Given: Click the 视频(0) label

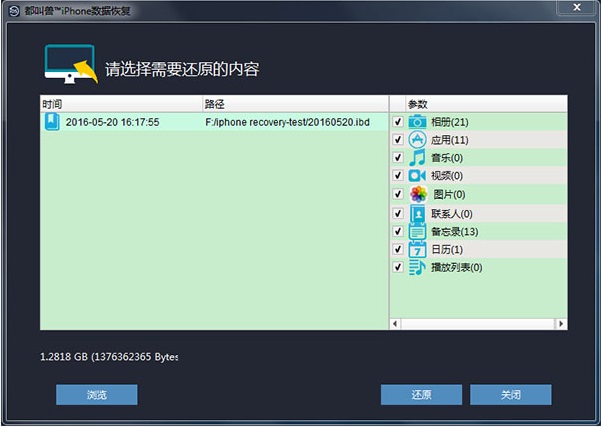Looking at the screenshot, I should pyautogui.click(x=447, y=176).
